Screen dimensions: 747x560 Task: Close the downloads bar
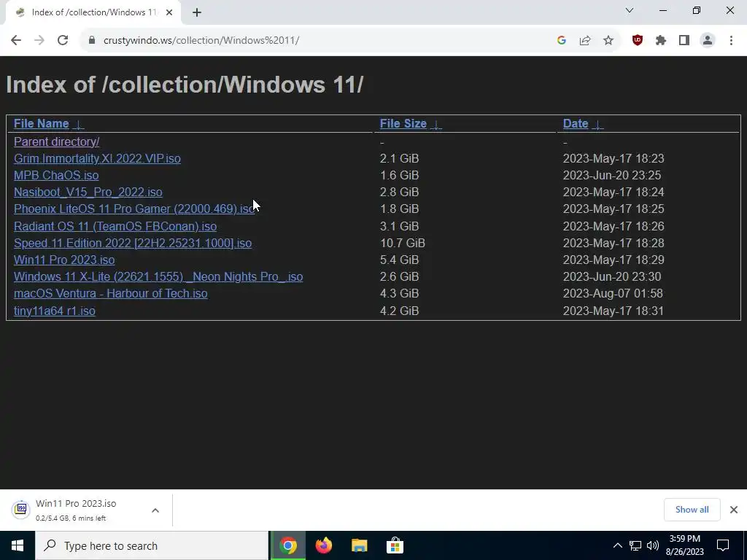(x=734, y=510)
